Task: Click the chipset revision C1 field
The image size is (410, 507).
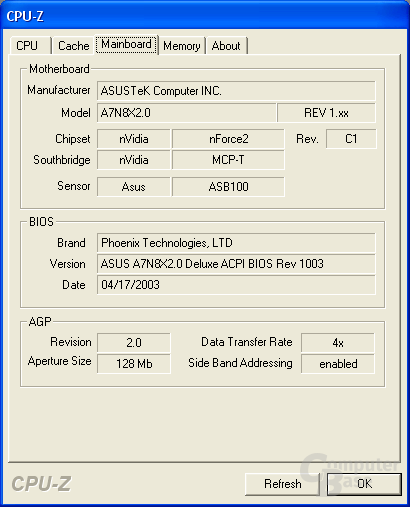Action: [x=351, y=139]
